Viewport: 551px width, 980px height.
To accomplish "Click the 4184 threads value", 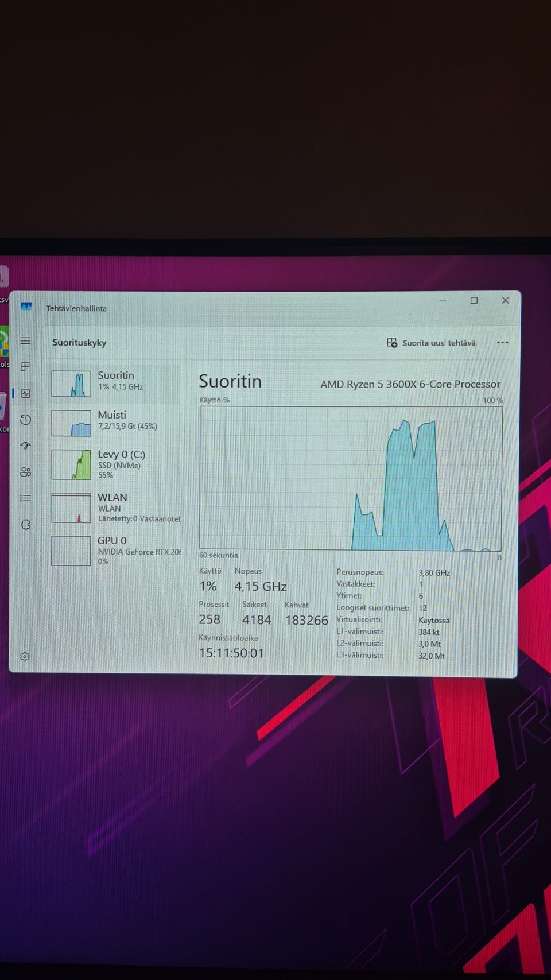I will (257, 620).
